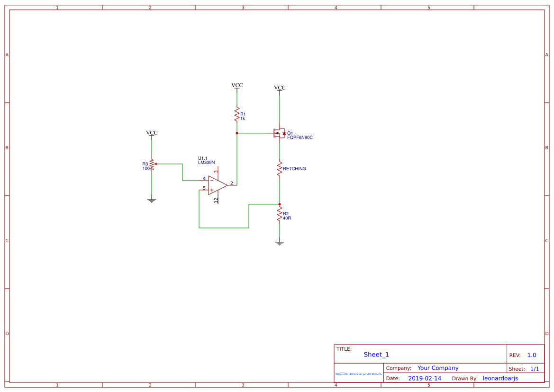Viewport: 554px width, 392px height.
Task: Select the MOSFET Q1 FQPF6N80C symbol
Action: pyautogui.click(x=279, y=134)
